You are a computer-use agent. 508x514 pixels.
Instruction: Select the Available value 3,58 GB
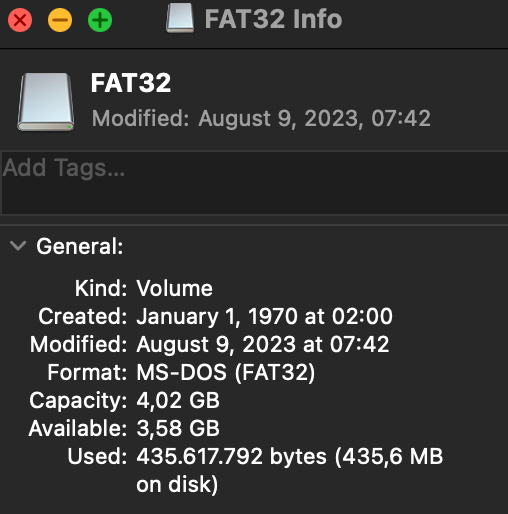coord(178,428)
